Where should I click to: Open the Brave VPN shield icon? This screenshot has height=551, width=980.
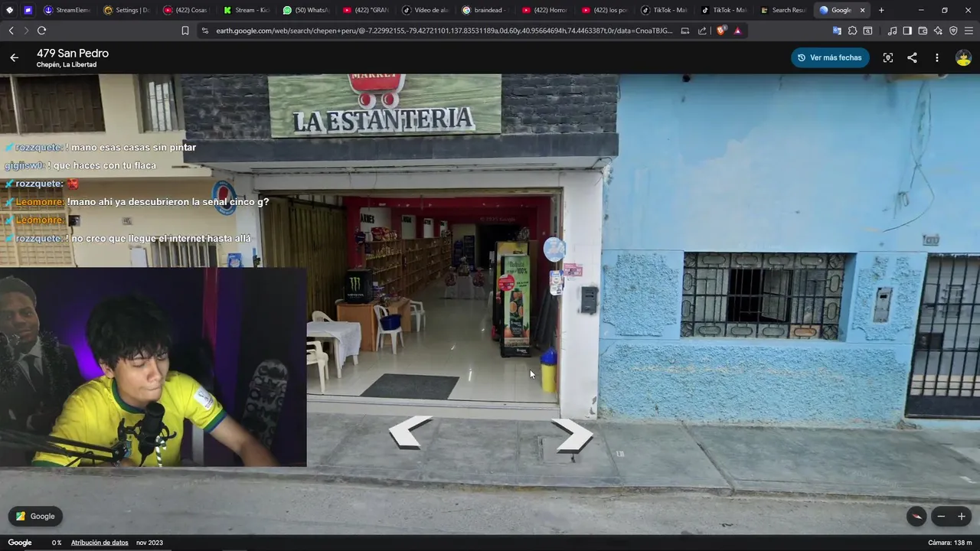tap(953, 31)
